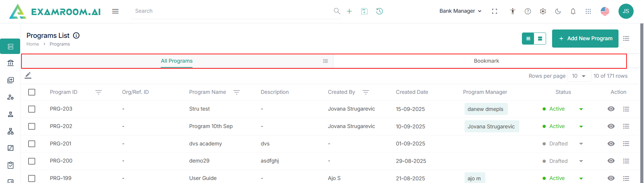Click the Search input field
Image resolution: width=644 pixels, height=183 pixels.
[x=231, y=11]
